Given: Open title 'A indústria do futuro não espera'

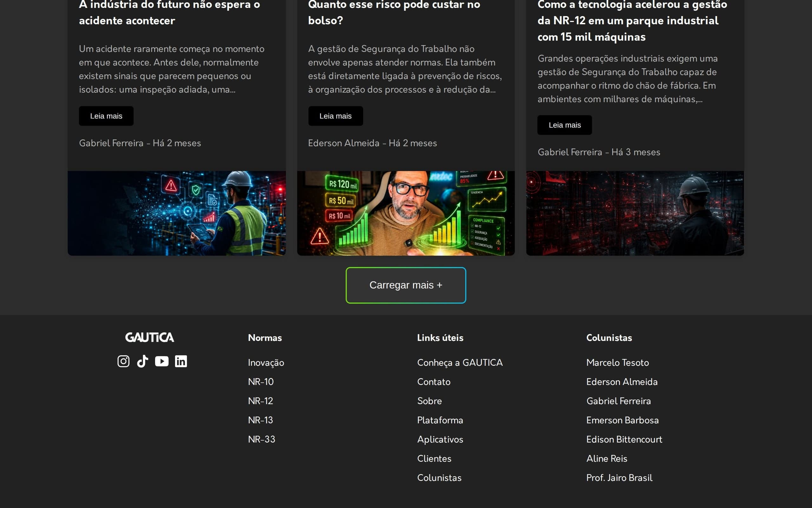Looking at the screenshot, I should (169, 13).
